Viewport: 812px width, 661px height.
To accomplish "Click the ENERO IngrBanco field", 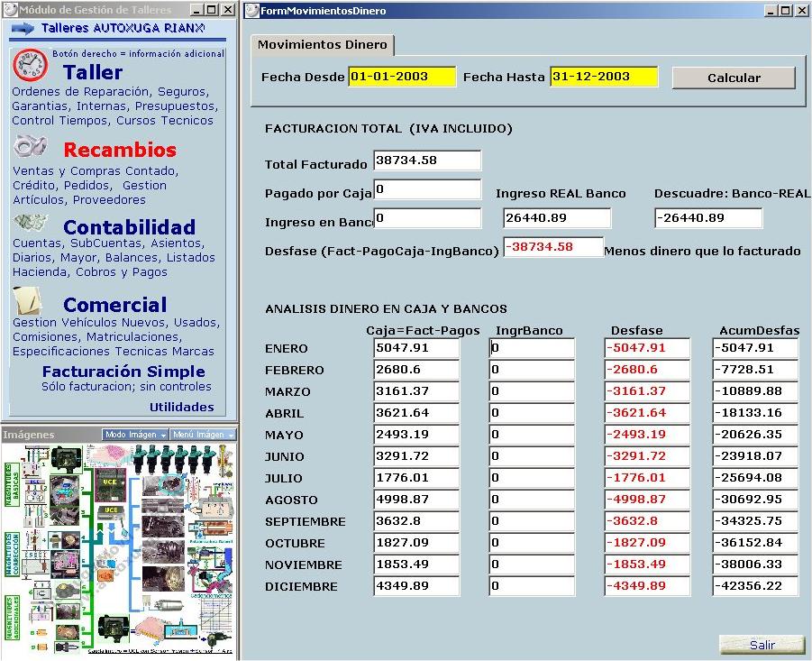I will pyautogui.click(x=532, y=348).
